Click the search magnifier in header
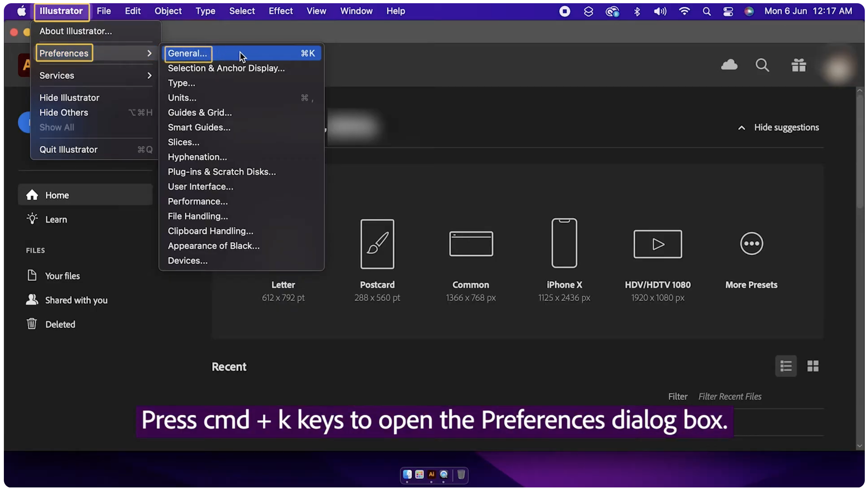This screenshot has height=490, width=868. [762, 65]
